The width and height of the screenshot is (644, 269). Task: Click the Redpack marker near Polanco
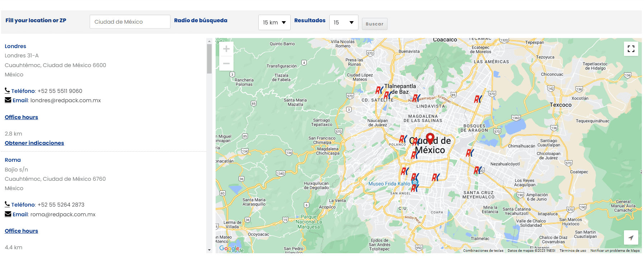[403, 139]
